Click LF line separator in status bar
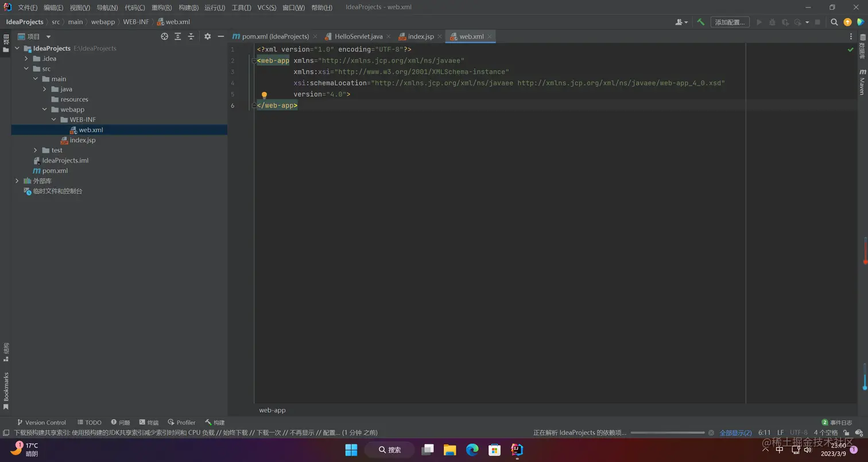The width and height of the screenshot is (868, 462). tap(781, 433)
